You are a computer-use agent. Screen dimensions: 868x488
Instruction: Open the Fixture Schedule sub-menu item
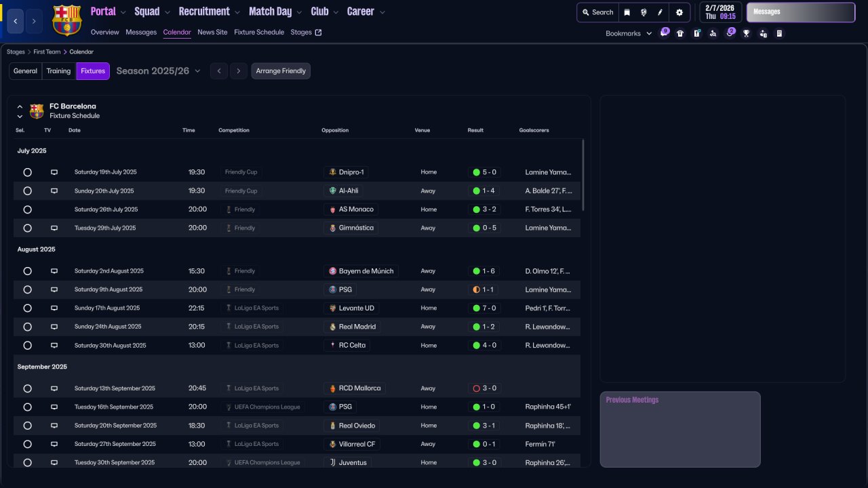[259, 33]
